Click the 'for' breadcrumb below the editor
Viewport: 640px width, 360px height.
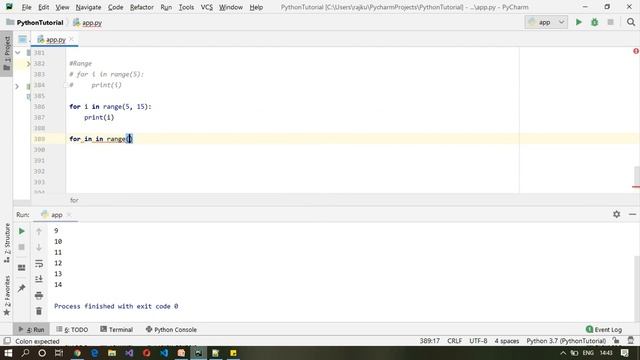[74, 200]
